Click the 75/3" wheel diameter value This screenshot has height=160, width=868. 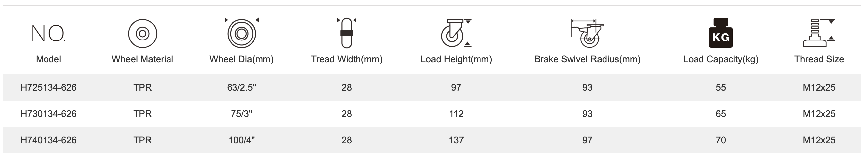(x=241, y=114)
